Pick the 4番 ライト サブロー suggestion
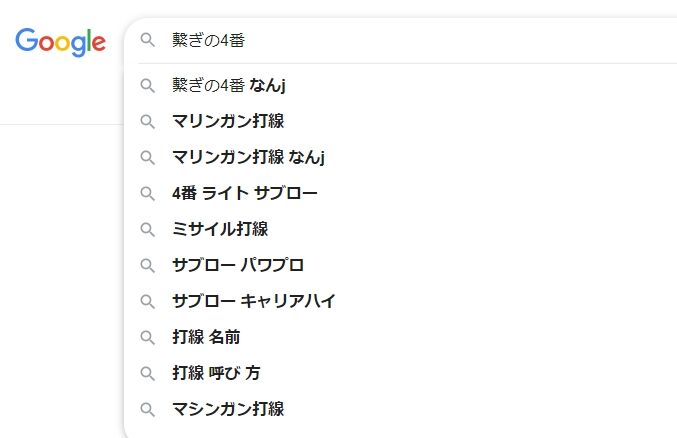Viewport: 677px width, 438px height. [x=245, y=193]
